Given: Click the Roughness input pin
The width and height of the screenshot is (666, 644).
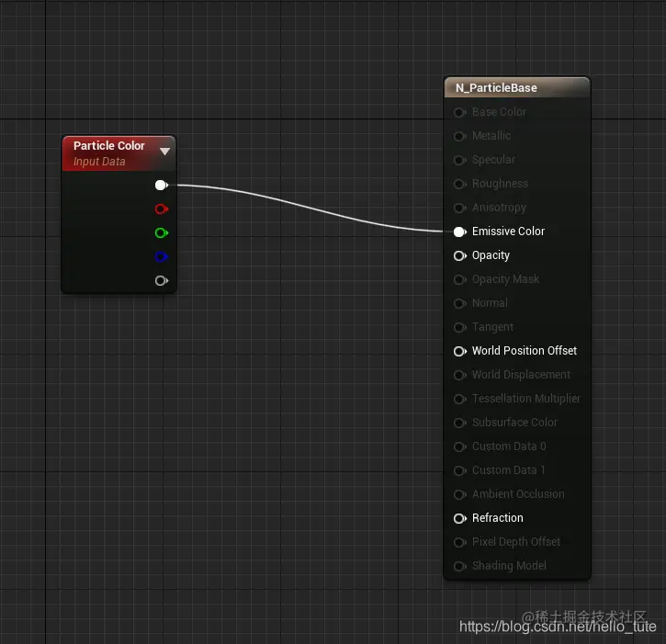Looking at the screenshot, I should (459, 184).
